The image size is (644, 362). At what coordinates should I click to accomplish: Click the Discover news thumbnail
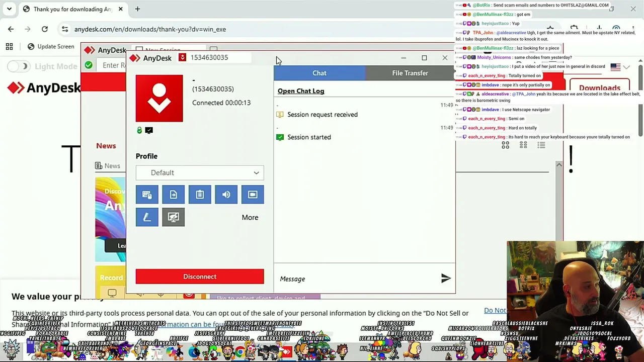[x=111, y=219]
